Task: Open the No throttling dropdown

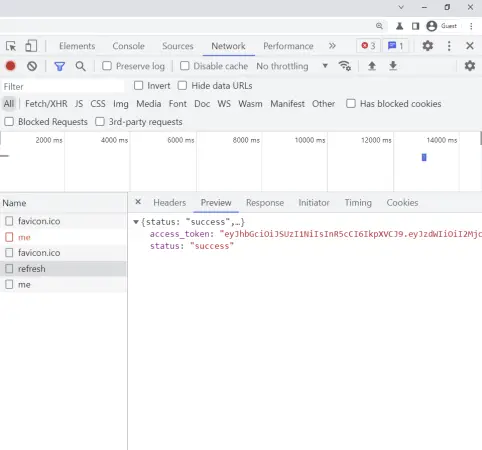Action: [292, 66]
